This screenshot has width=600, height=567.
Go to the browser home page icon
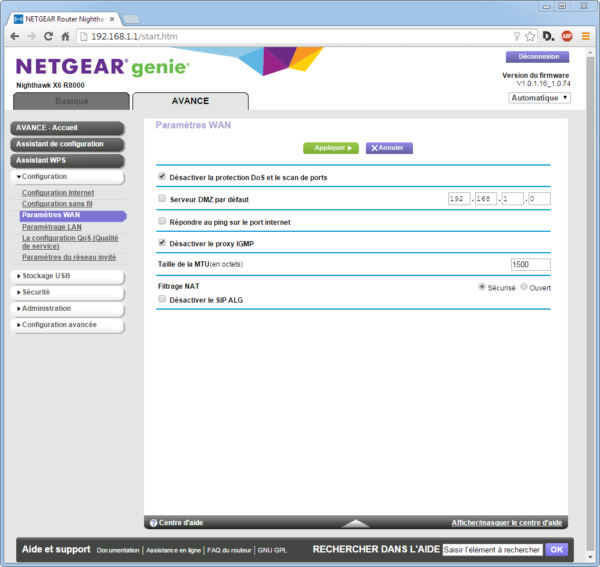(65, 36)
